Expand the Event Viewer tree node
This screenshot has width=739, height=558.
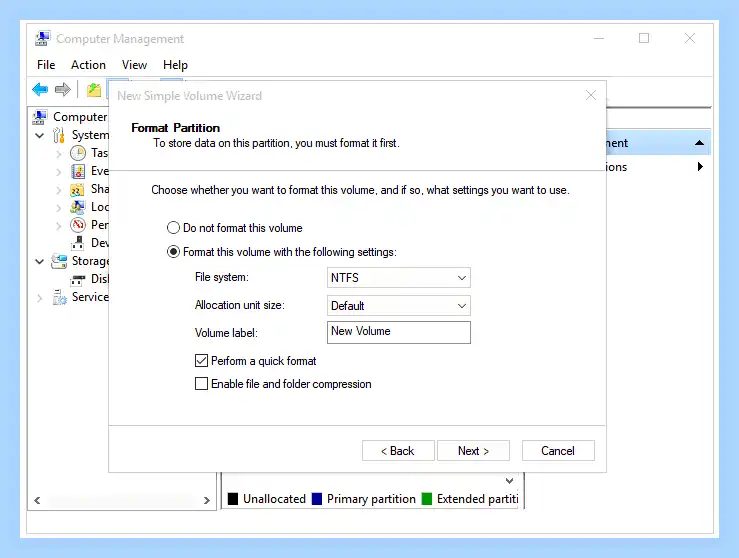(58, 172)
